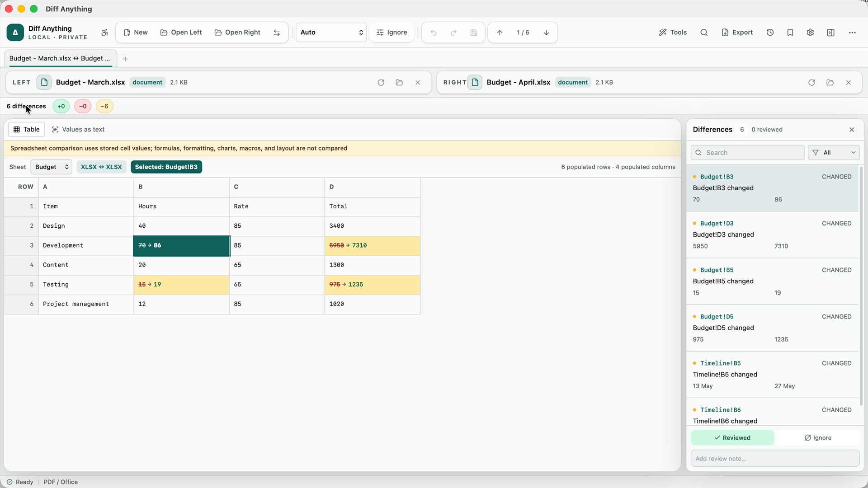
Task: Go to previous difference arrow
Action: pyautogui.click(x=500, y=33)
